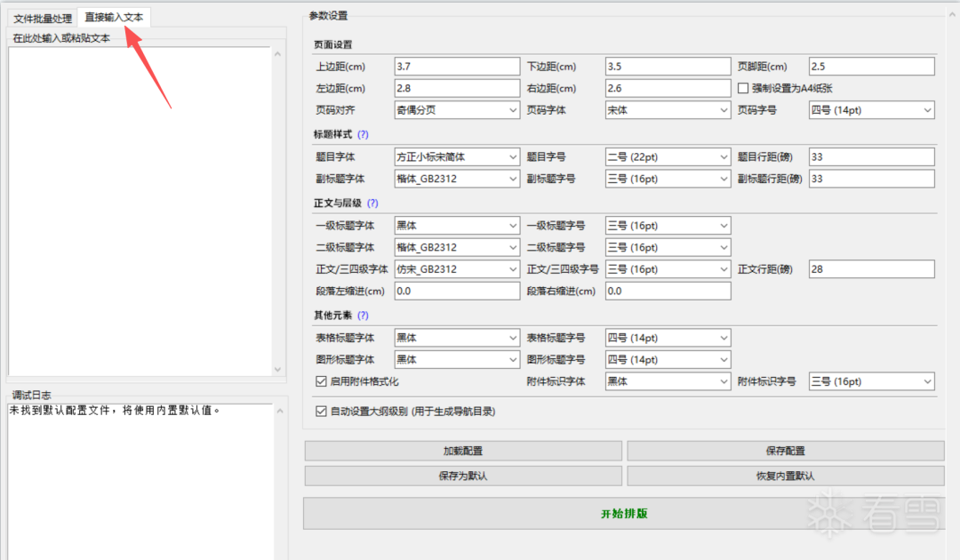960x560 pixels.
Task: Select the 直接输入文本 tab
Action: [x=114, y=17]
